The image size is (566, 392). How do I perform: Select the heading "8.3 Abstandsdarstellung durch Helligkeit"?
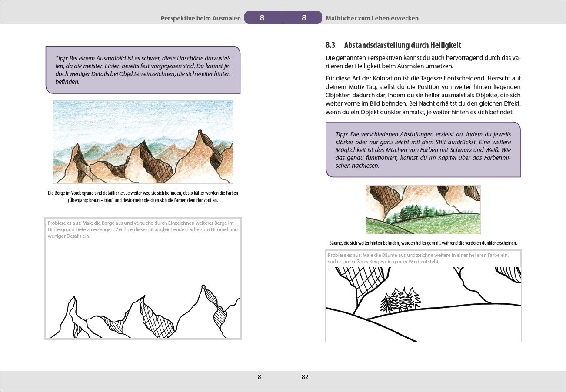[393, 45]
